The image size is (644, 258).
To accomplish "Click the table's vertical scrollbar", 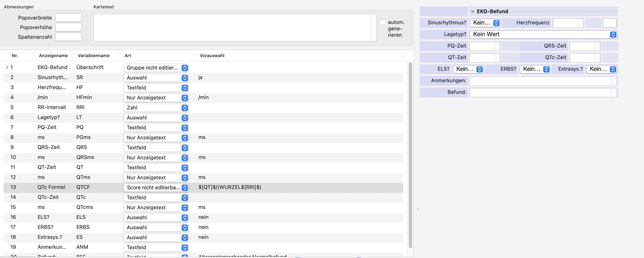I will click(410, 155).
